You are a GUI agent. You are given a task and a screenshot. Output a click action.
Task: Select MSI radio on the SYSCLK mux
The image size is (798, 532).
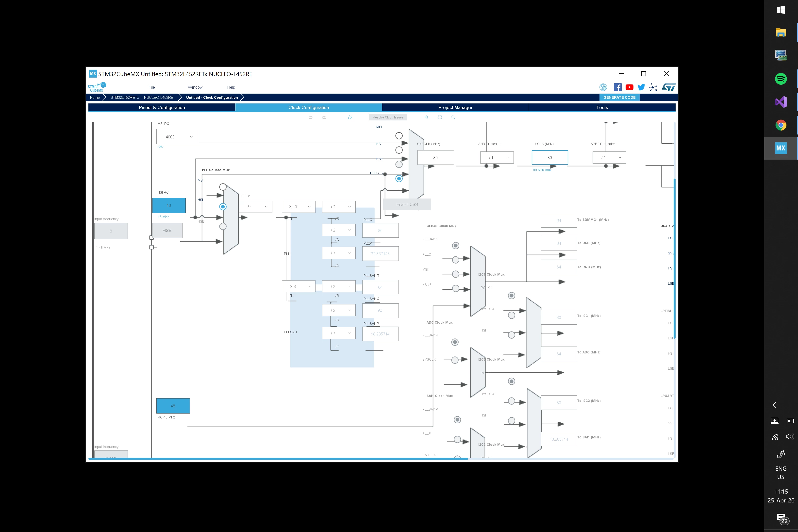click(399, 136)
